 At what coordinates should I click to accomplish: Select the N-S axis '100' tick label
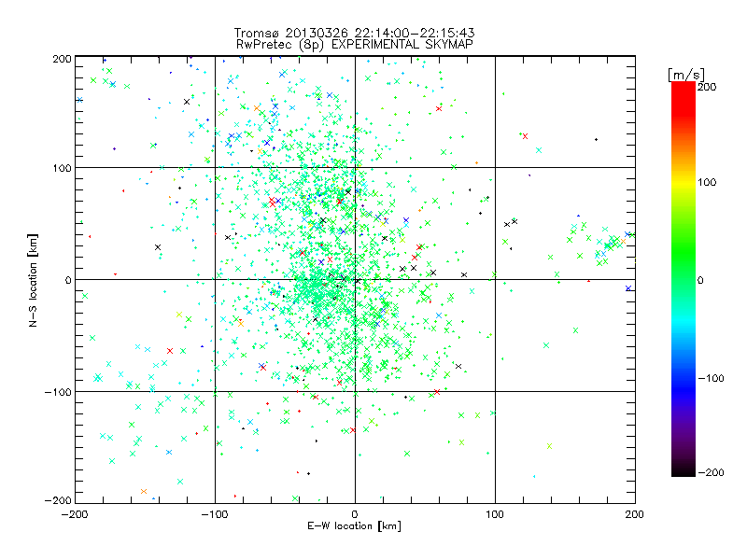[62, 168]
